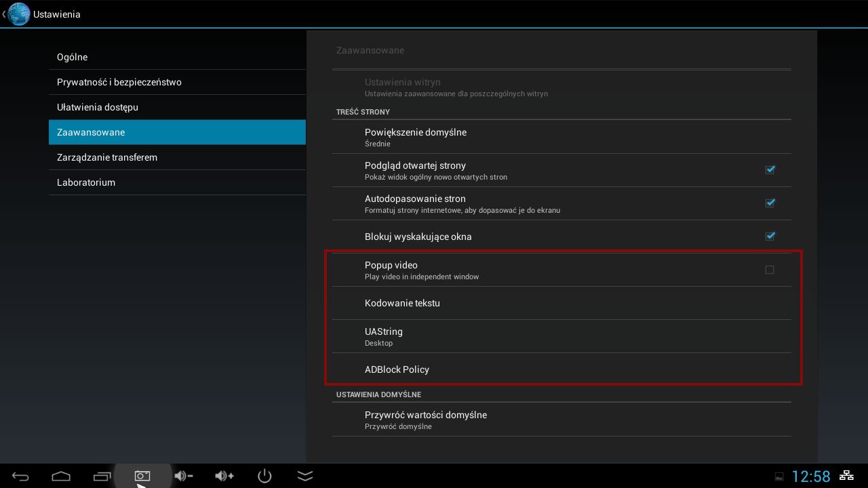Screen dimensions: 868x488
Task: Tap the Android home navigation icon
Action: (x=61, y=476)
